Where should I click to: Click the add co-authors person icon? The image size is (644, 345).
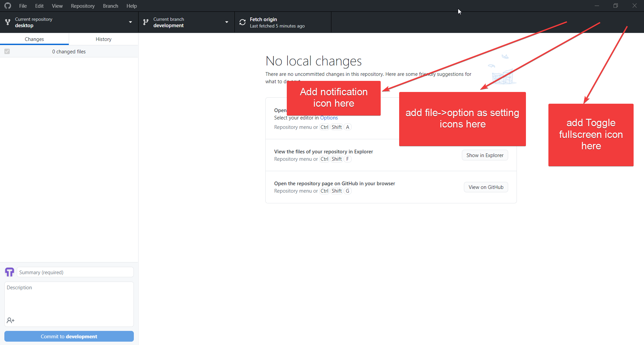point(11,321)
